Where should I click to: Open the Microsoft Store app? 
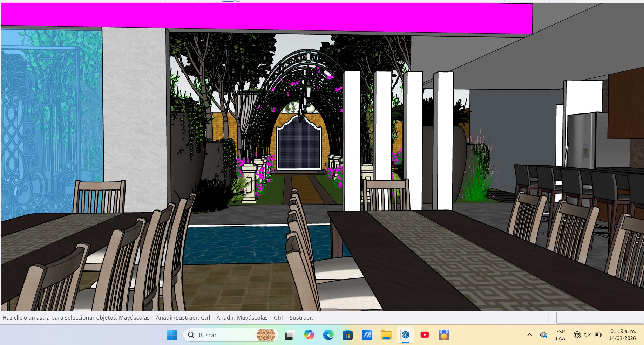pos(347,335)
